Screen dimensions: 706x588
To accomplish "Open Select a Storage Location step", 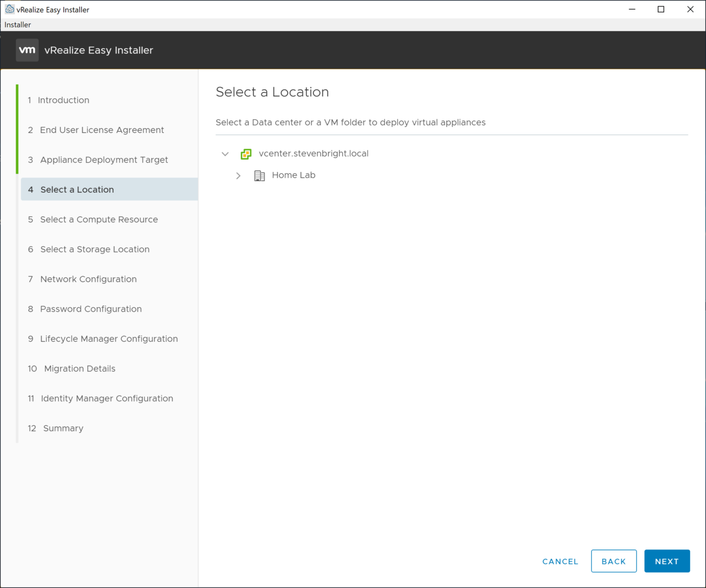I will click(95, 249).
